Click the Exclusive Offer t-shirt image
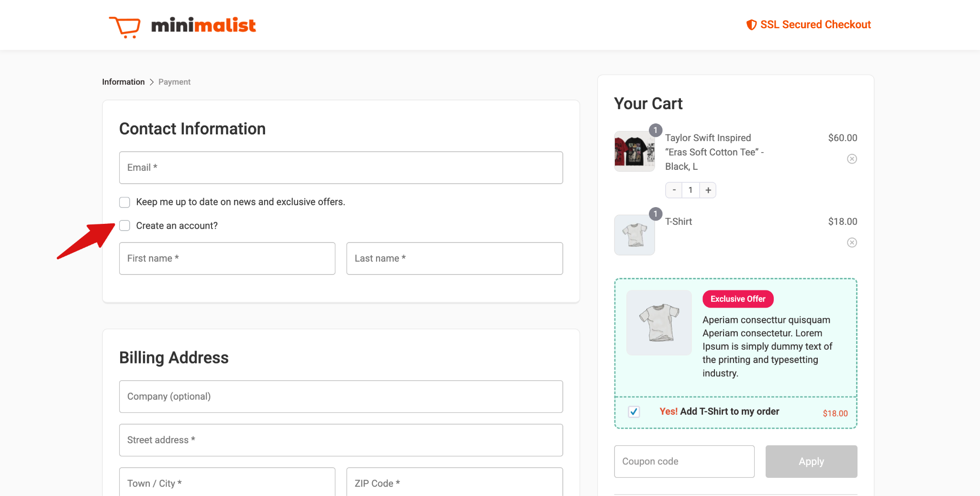 (x=659, y=323)
